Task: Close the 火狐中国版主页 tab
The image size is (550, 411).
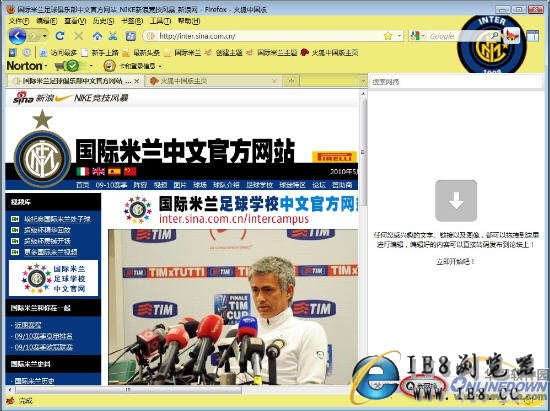Action: (275, 81)
